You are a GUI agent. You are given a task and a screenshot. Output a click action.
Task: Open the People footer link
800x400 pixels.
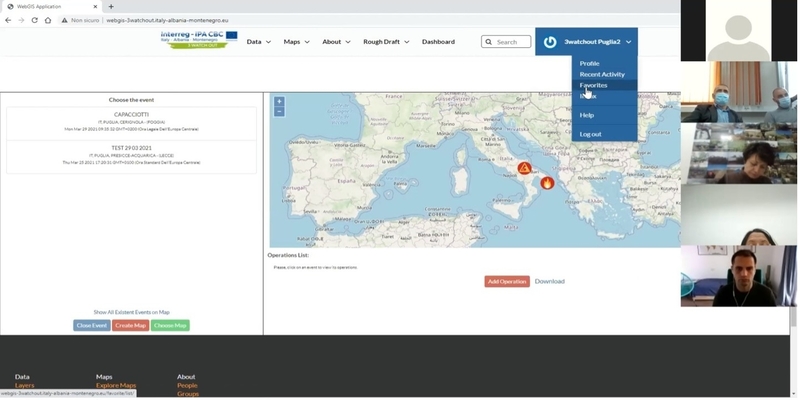point(187,386)
